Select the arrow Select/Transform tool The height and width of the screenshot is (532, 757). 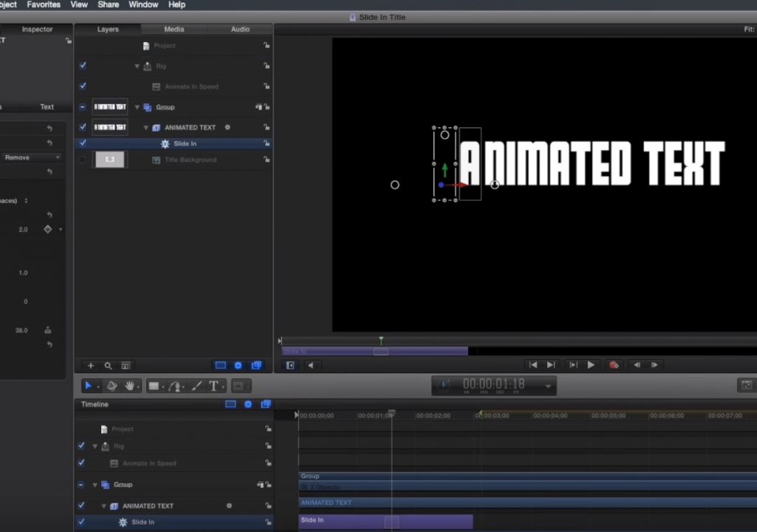[88, 386]
